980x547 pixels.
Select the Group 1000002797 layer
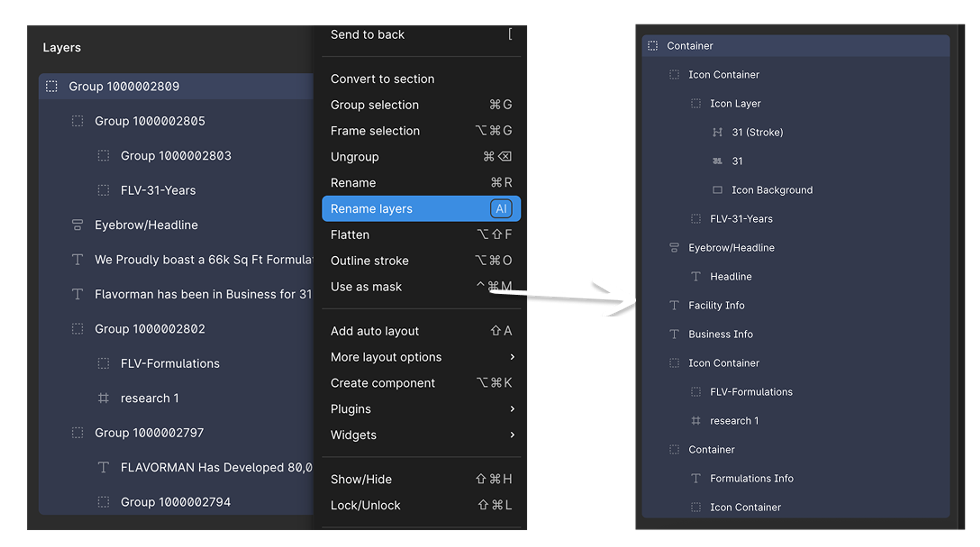click(176, 433)
